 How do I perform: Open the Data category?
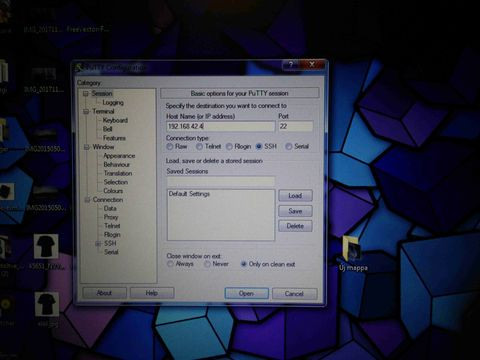point(110,209)
